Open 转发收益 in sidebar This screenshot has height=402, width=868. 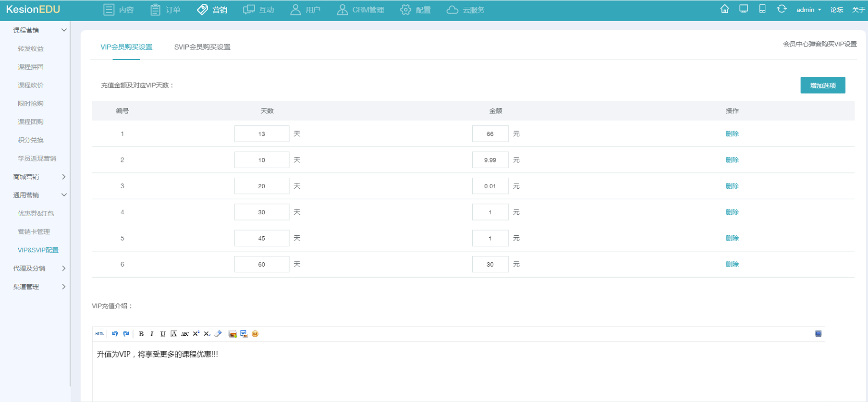31,49
